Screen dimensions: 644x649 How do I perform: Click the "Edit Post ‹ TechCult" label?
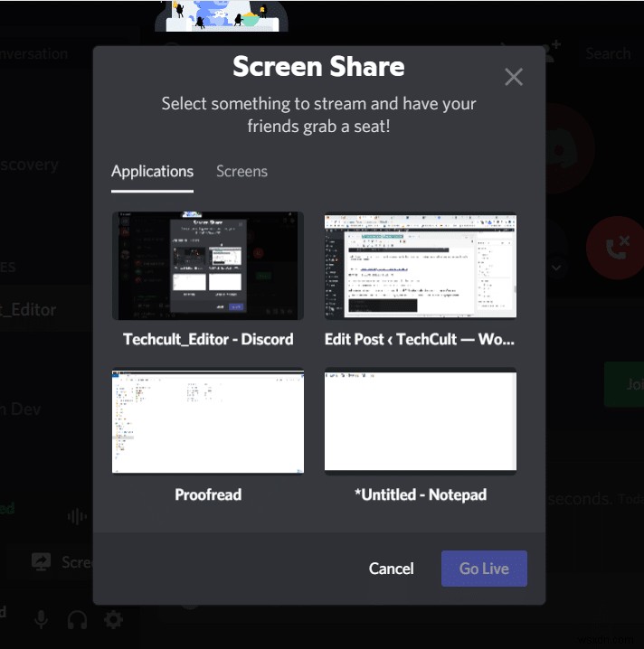[x=420, y=339]
